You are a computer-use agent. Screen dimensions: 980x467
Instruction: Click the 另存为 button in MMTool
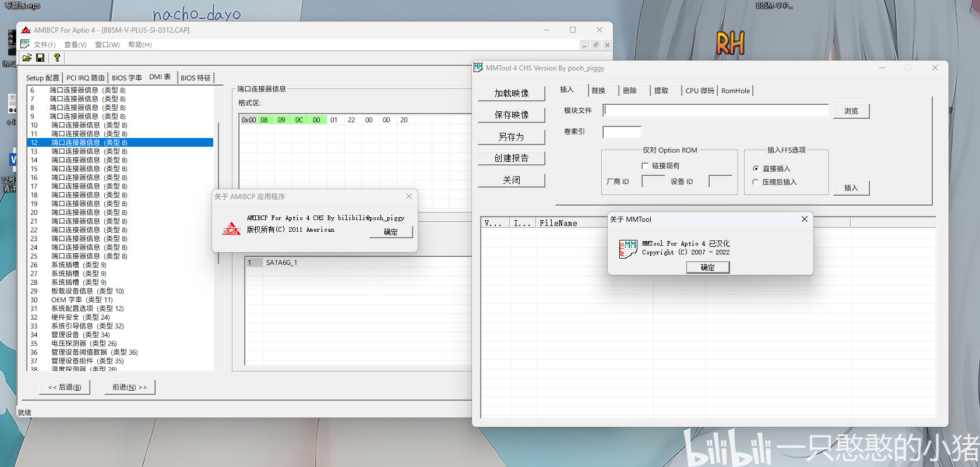512,137
